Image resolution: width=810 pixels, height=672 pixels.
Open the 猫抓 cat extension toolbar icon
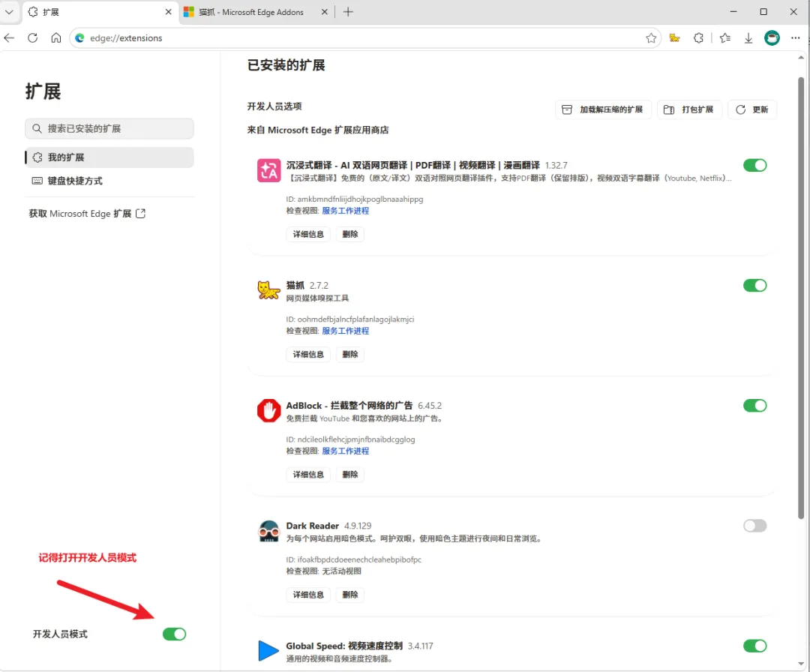click(x=675, y=37)
